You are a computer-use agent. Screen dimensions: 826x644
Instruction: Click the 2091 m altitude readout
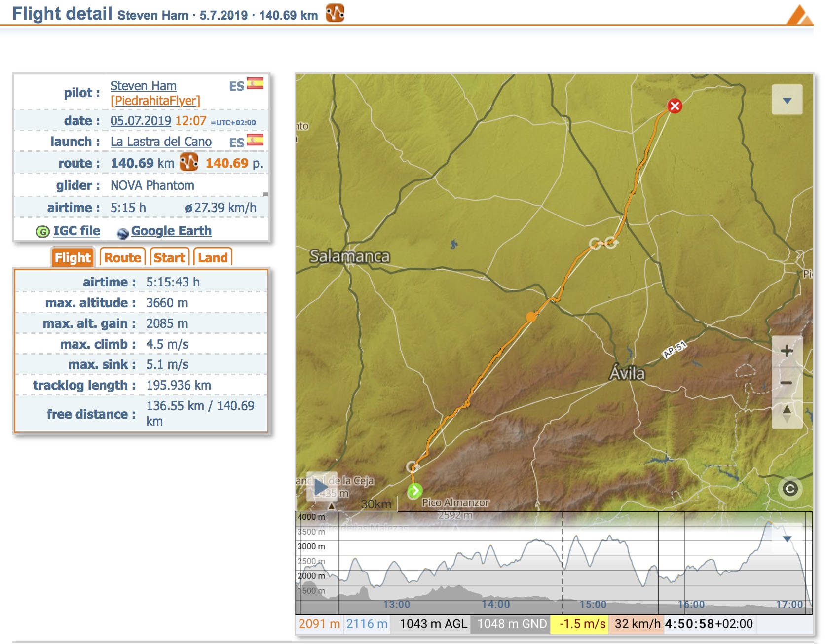point(319,624)
